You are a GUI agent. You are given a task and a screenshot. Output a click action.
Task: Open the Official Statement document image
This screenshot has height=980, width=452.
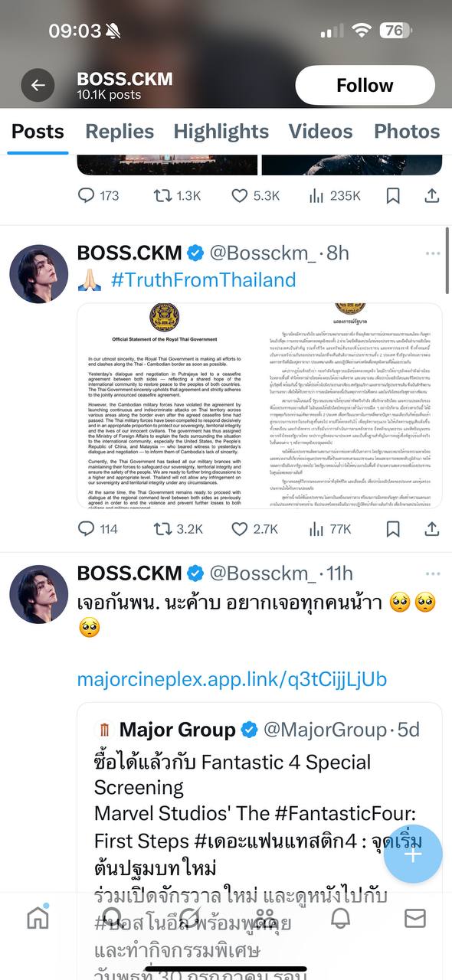pyautogui.click(x=169, y=406)
